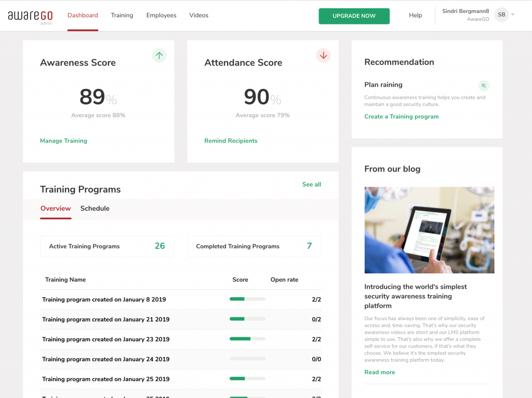Open Manage Training under Awareness Score
Image resolution: width=532 pixels, height=398 pixels.
click(x=63, y=140)
